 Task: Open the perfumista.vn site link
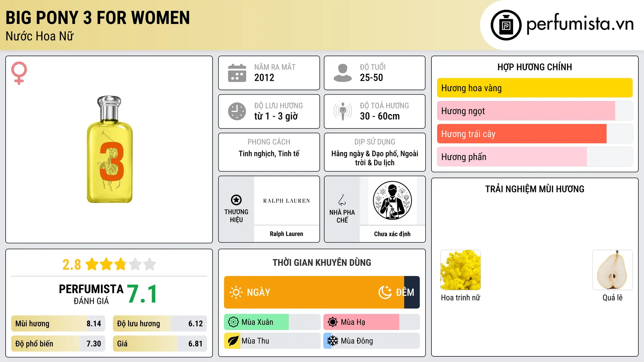[580, 24]
